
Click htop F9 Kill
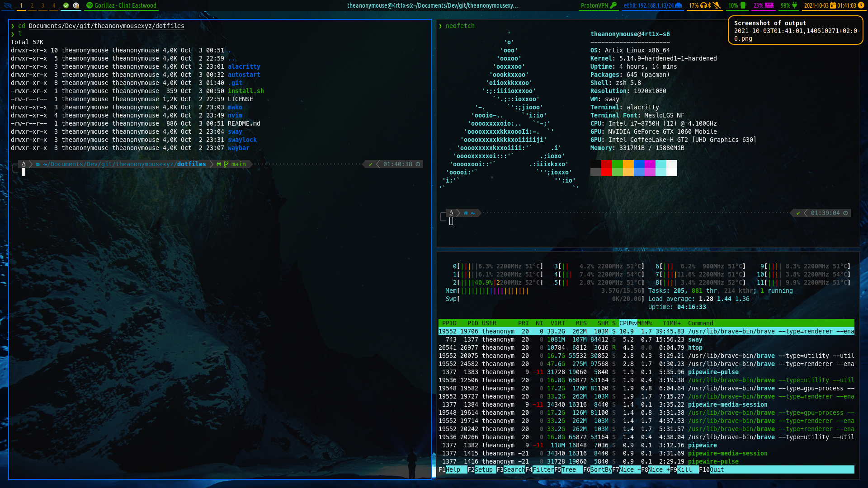[684, 469]
